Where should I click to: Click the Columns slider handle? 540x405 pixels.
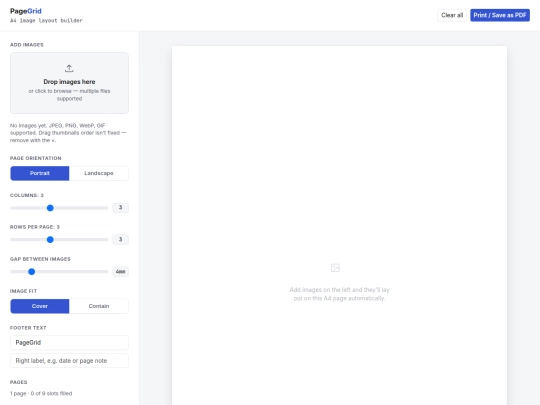point(50,208)
